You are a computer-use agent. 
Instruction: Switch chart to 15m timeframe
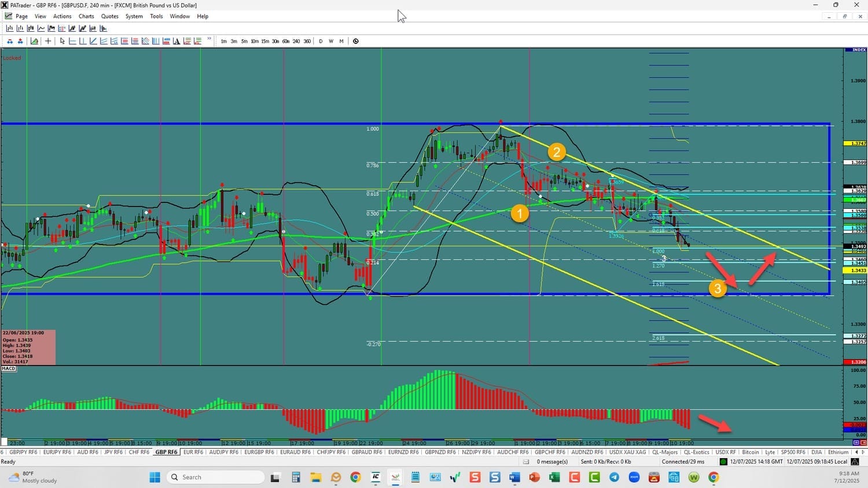coord(265,41)
